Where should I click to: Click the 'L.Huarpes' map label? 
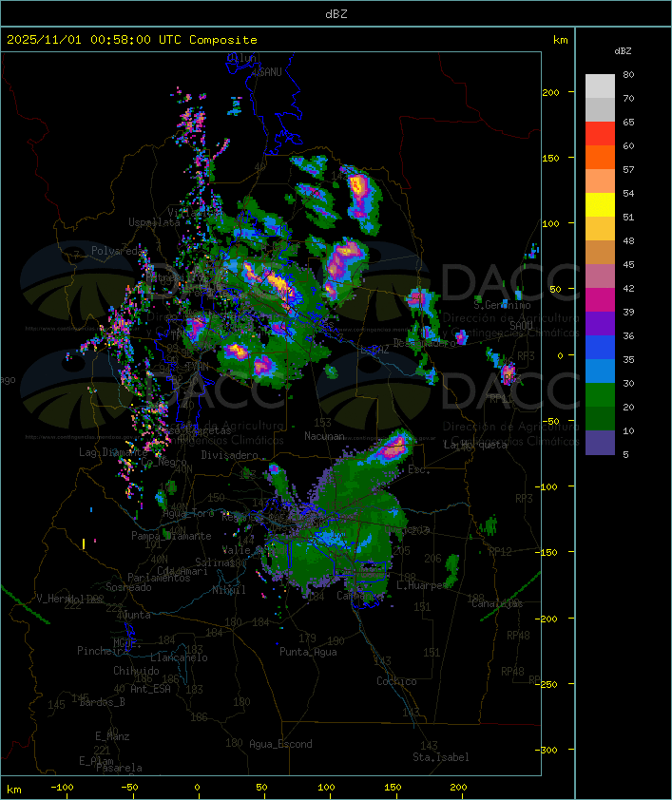422,585
